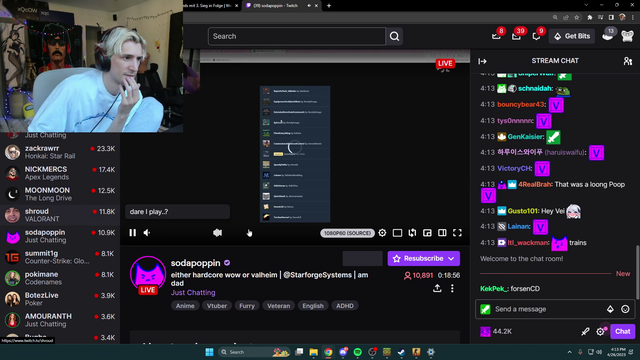Click the search magnifier button
Screen dimensions: 640x360
click(394, 36)
